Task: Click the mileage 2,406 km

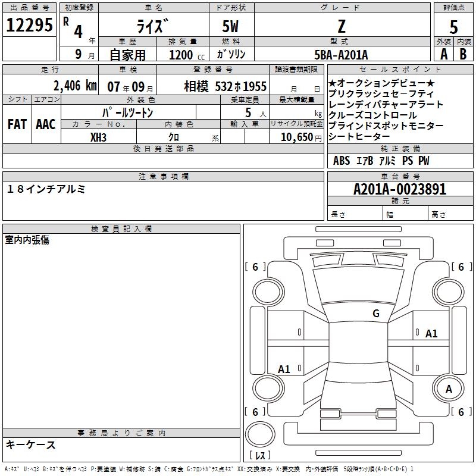Action: pos(75,86)
